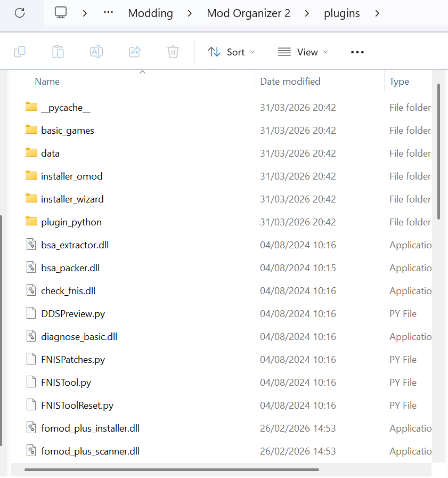This screenshot has width=448, height=478.
Task: Sort by Type column header
Action: click(399, 82)
